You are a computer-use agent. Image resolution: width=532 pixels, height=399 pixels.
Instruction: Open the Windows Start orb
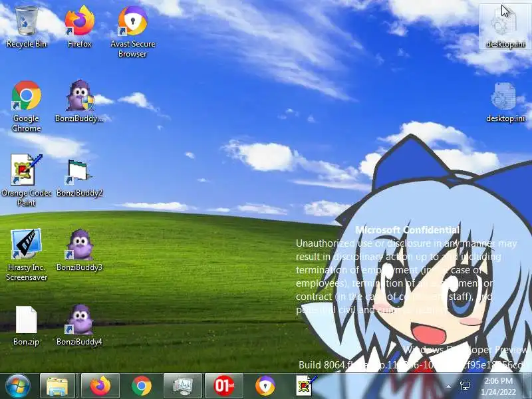(x=17, y=386)
